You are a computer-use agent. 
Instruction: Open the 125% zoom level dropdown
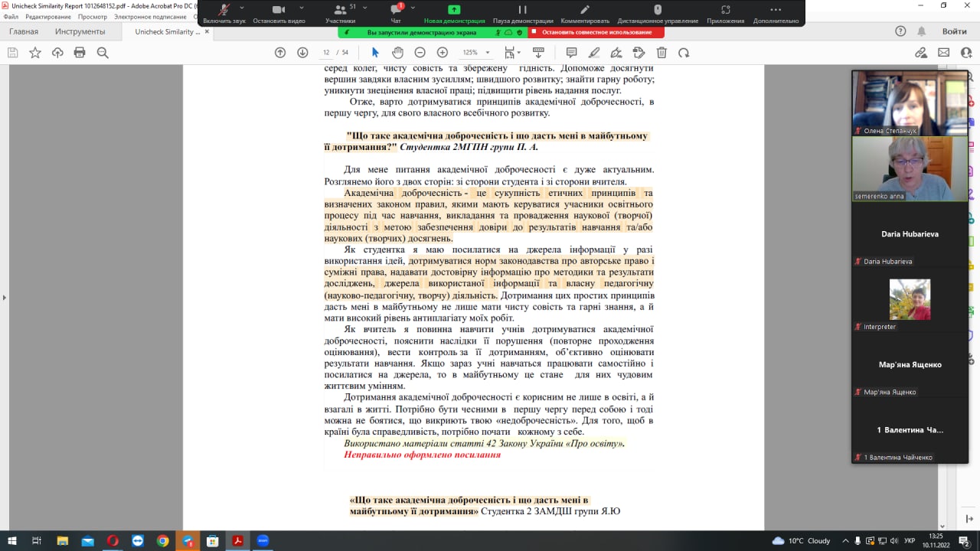pyautogui.click(x=475, y=53)
